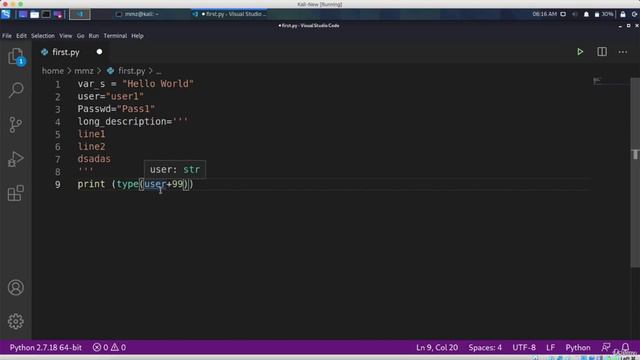Open the Search view in activity bar
Image resolution: width=640 pixels, height=360 pixels.
(16, 90)
